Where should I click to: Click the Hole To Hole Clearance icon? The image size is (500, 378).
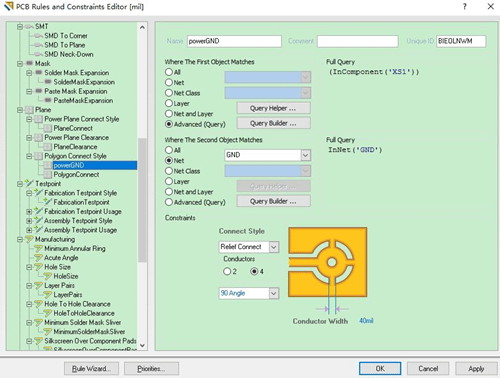(x=39, y=304)
